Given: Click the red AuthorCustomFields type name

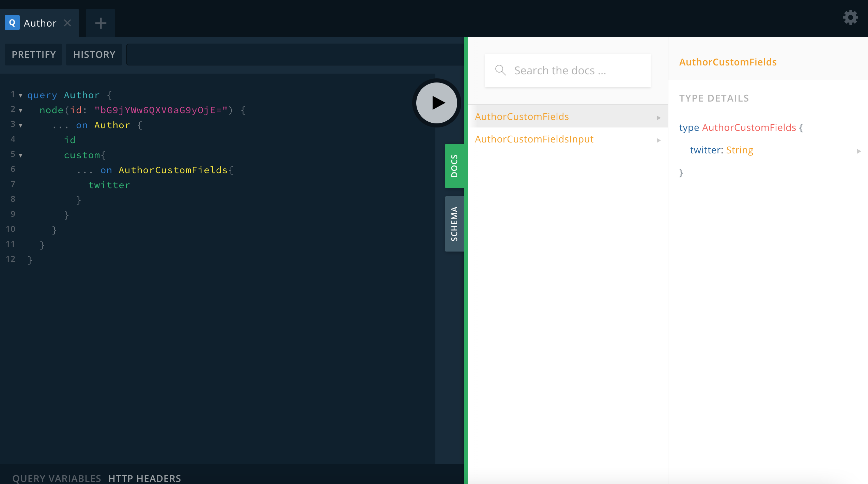Looking at the screenshot, I should click(749, 127).
